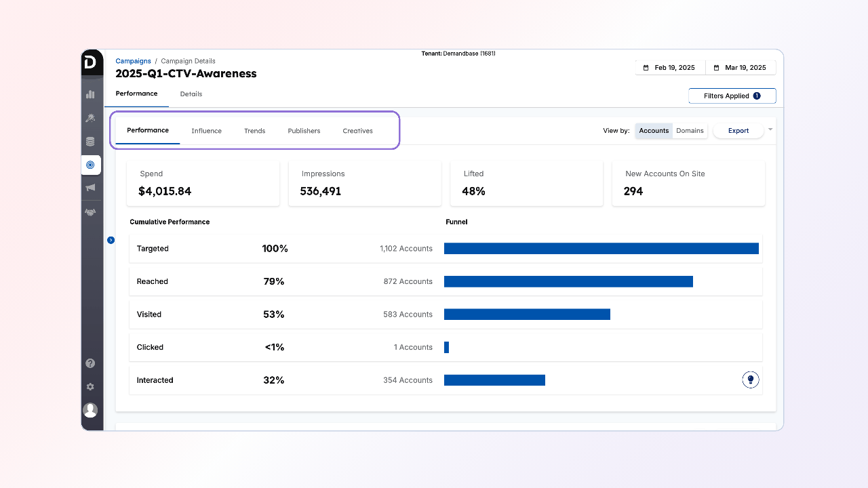Open the handshake sidebar icon
868x488 pixels.
tap(90, 212)
